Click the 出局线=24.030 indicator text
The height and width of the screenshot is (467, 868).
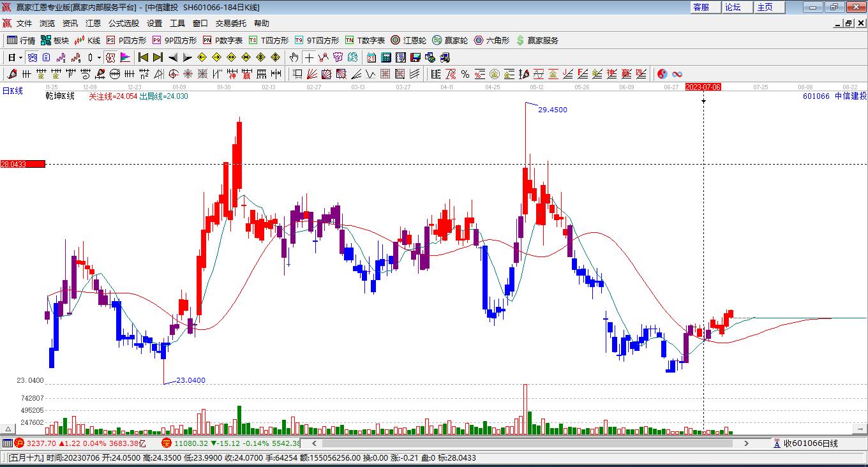[163, 96]
